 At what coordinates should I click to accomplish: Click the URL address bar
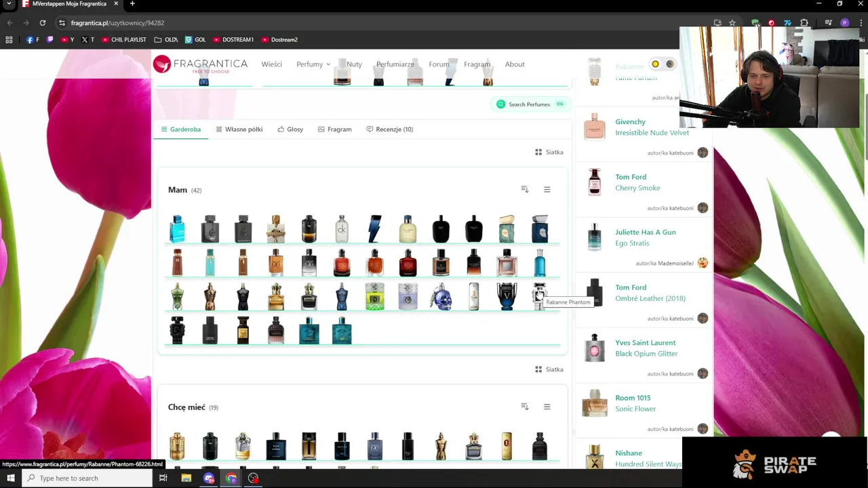tap(380, 23)
